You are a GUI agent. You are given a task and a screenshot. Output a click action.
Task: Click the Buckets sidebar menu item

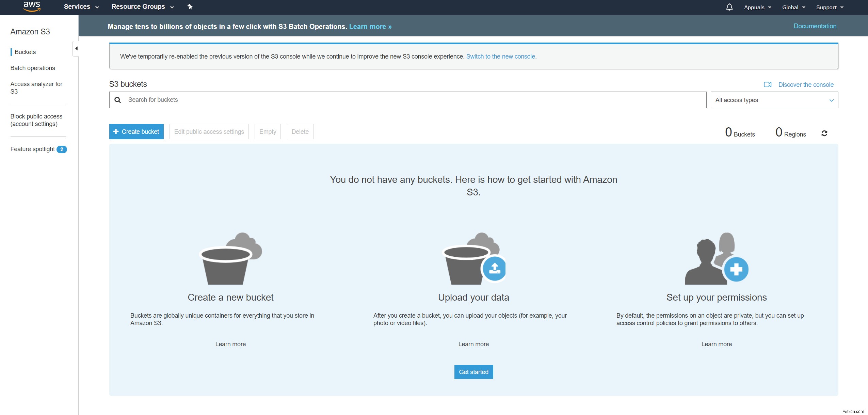(25, 51)
